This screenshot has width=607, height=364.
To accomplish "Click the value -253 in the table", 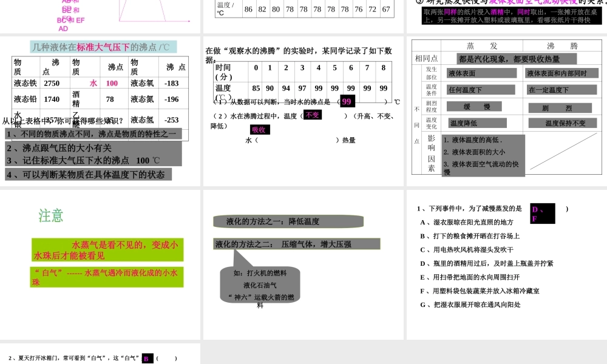I will coord(172,120).
